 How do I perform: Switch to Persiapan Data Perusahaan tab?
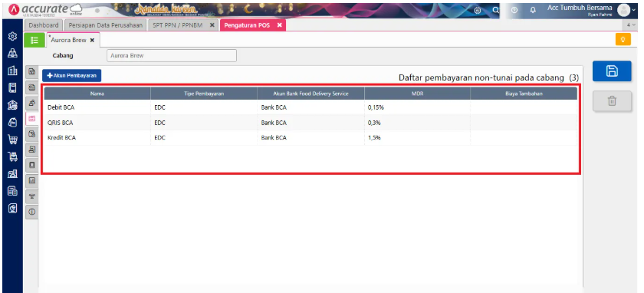coord(106,25)
